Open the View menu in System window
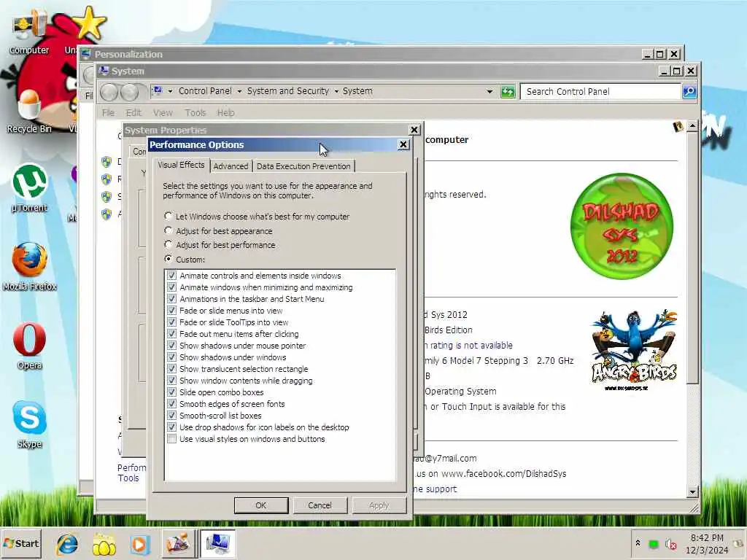The width and height of the screenshot is (747, 560). [163, 113]
